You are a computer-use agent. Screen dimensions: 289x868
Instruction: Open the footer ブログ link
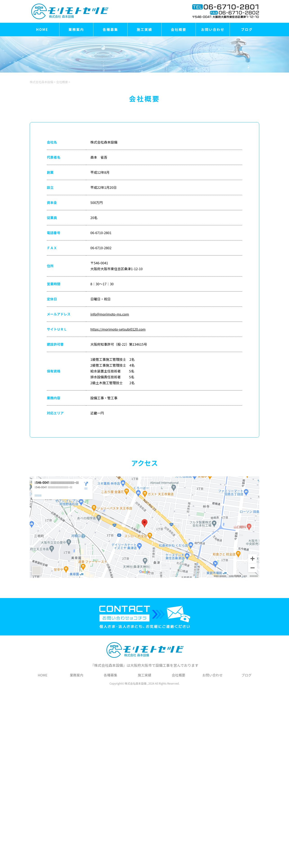[x=246, y=675]
